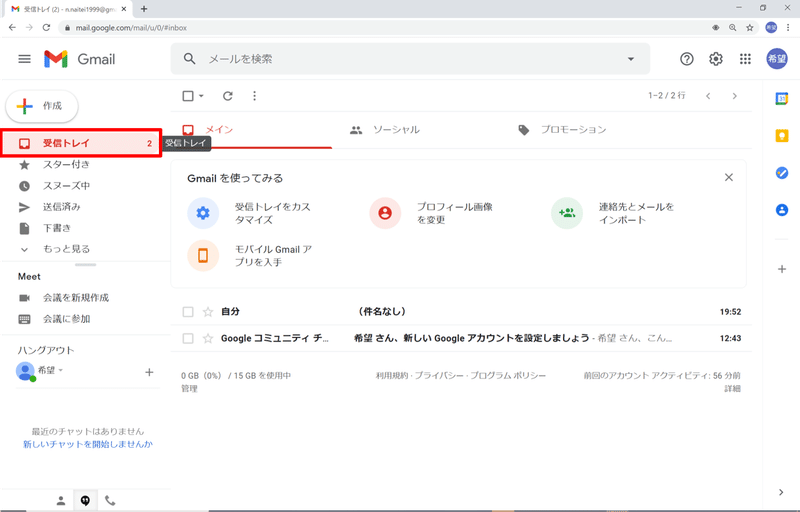Open the more options three-dot menu

pyautogui.click(x=255, y=96)
